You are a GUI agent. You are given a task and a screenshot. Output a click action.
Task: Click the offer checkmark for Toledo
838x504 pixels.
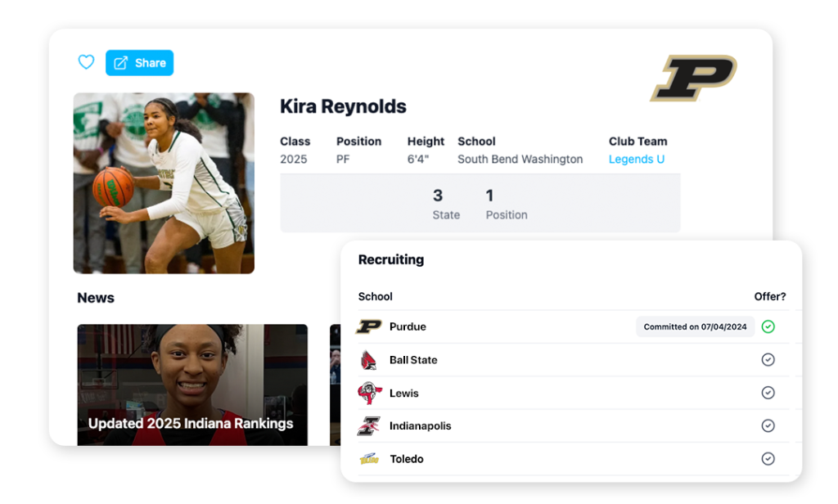768,458
